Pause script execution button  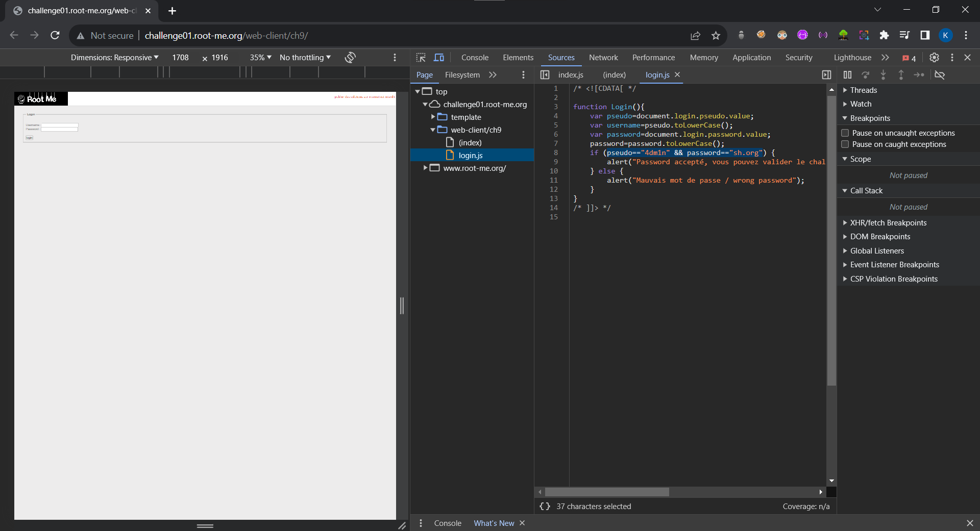(x=847, y=75)
